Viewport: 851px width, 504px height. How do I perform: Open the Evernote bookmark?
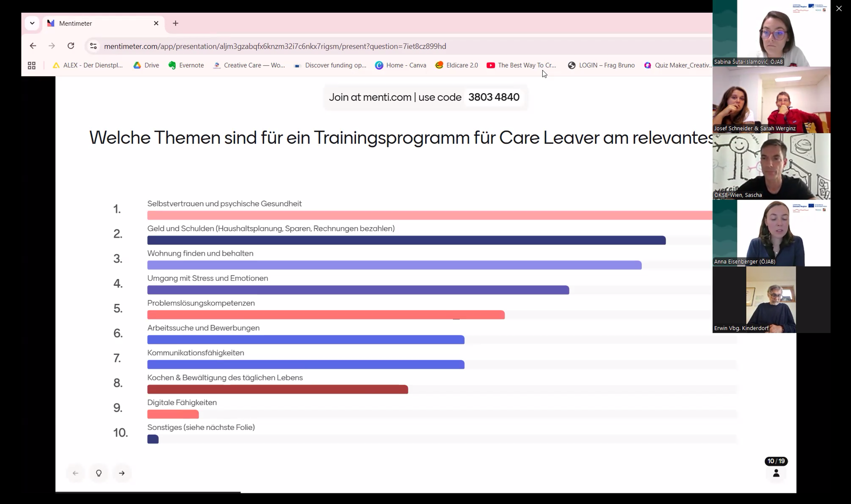pos(186,65)
